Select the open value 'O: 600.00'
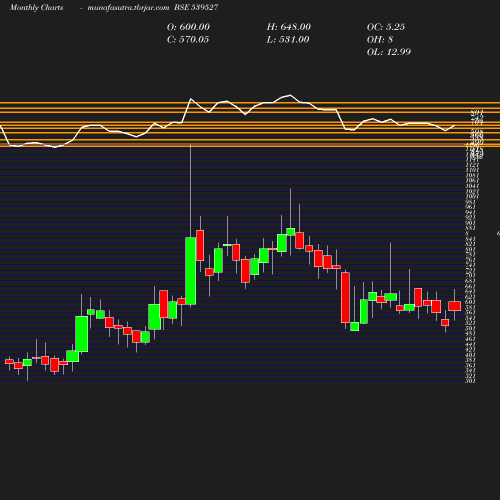Image resolution: width=500 pixels, height=500 pixels. (x=188, y=27)
